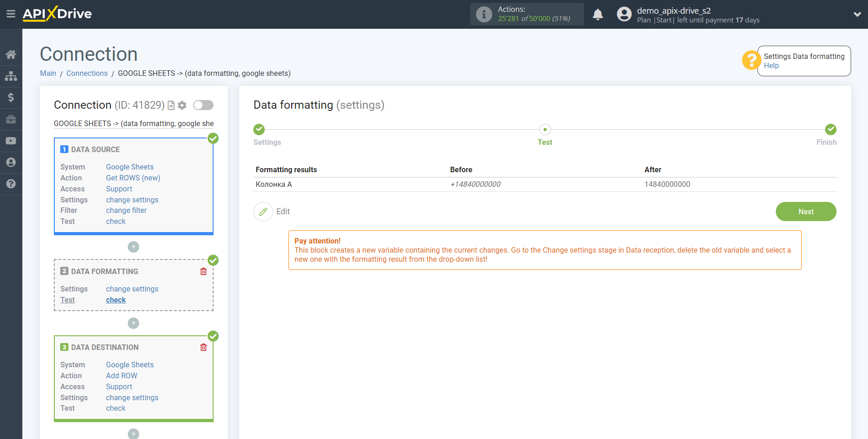Click change filter in Data Source
The width and height of the screenshot is (868, 439).
[x=126, y=210]
